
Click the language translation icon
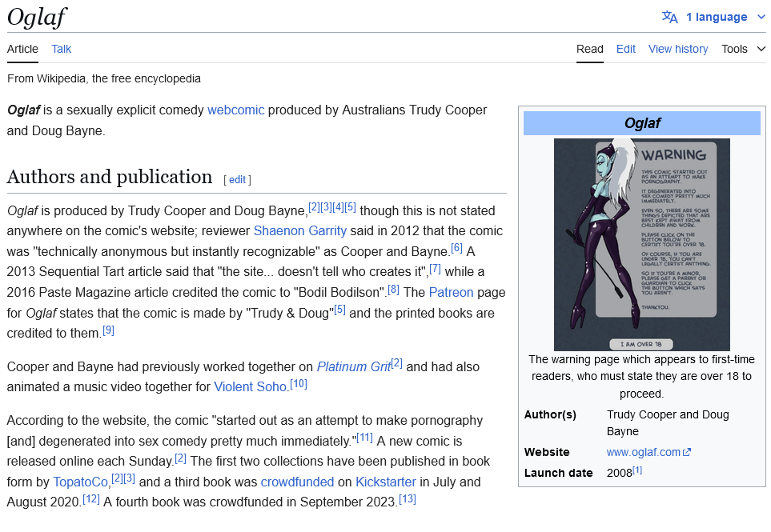click(x=669, y=17)
